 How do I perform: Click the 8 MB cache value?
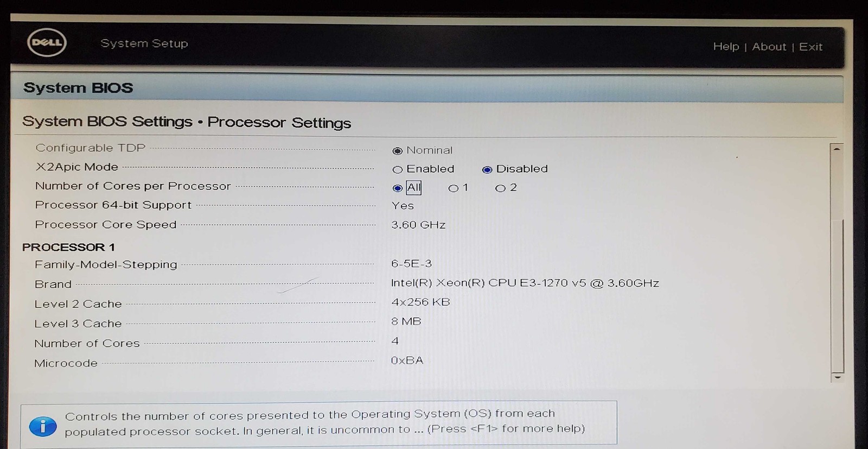[406, 321]
